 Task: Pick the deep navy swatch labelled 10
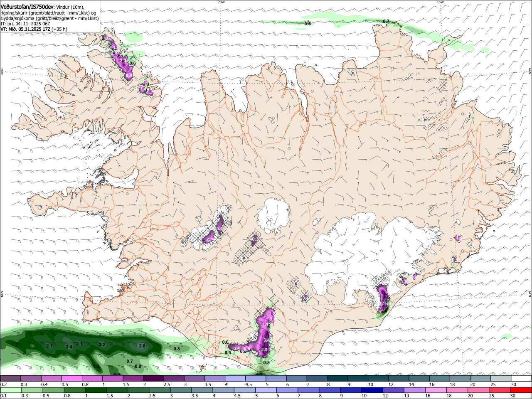coord(372,390)
